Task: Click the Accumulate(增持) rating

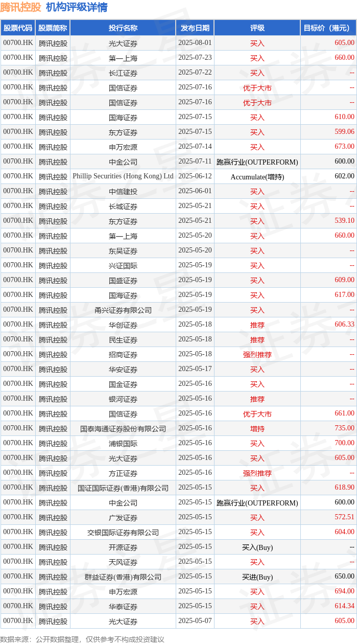Action: point(257,177)
